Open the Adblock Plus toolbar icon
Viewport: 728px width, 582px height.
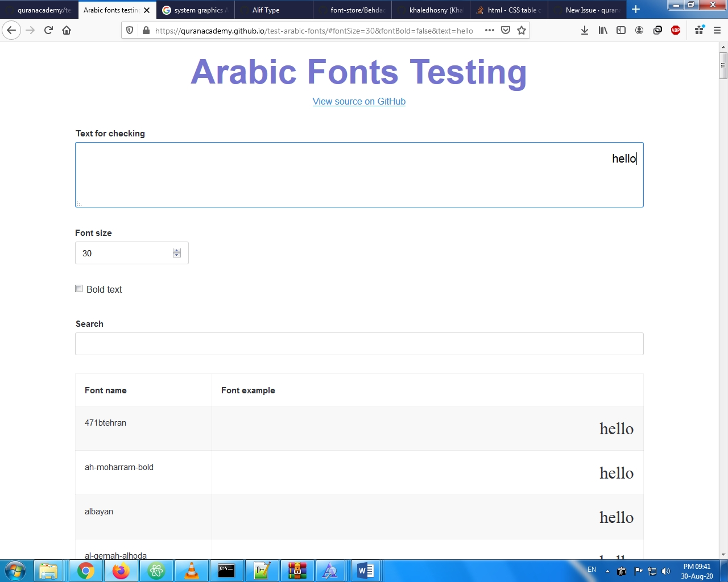[x=676, y=30]
